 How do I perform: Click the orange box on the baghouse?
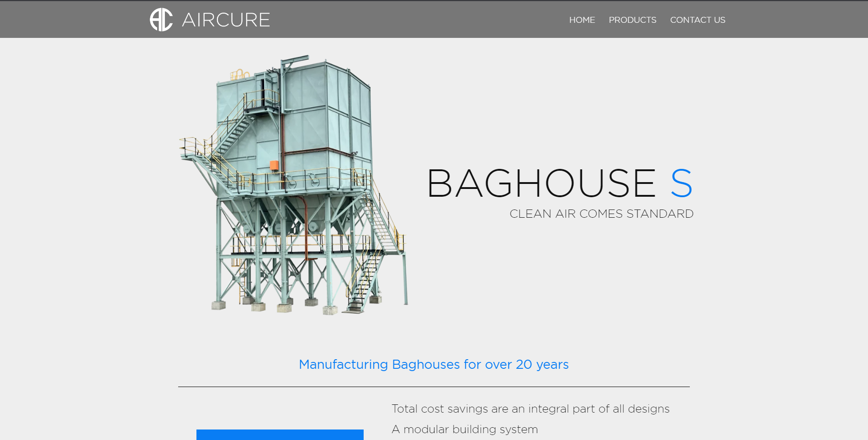click(274, 165)
